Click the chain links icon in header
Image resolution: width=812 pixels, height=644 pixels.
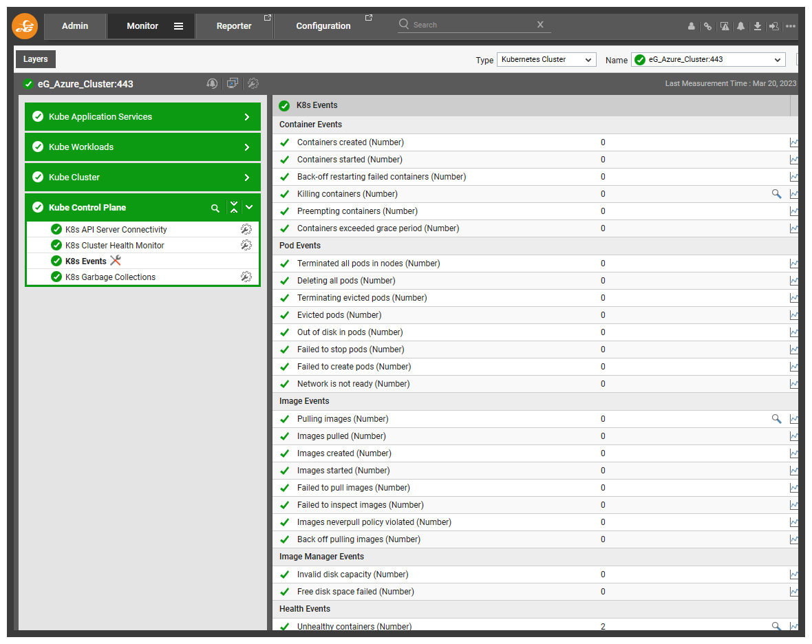coord(707,26)
